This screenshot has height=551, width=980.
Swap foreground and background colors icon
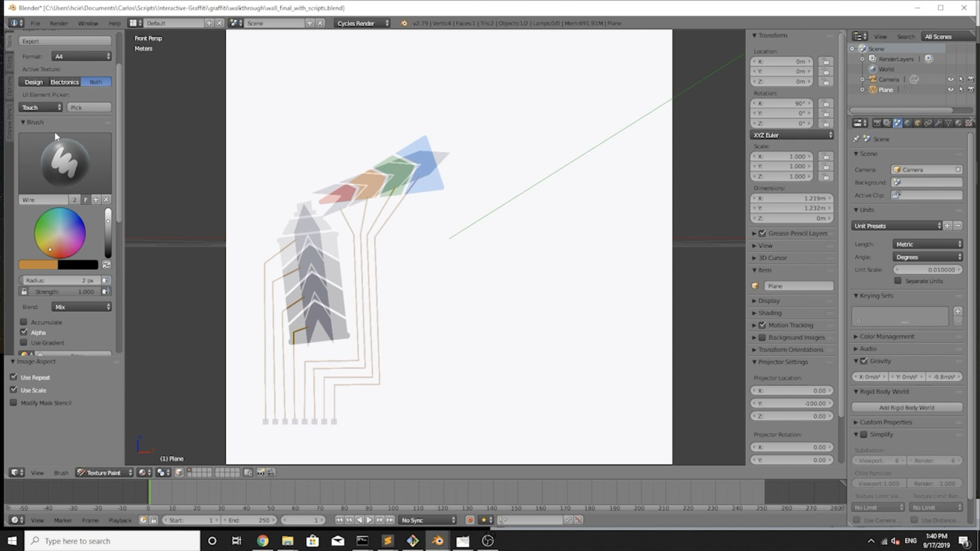[x=106, y=265]
